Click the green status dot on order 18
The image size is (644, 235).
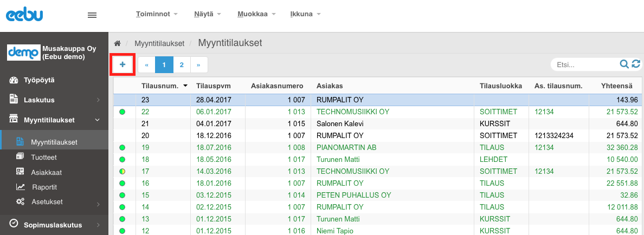122,159
